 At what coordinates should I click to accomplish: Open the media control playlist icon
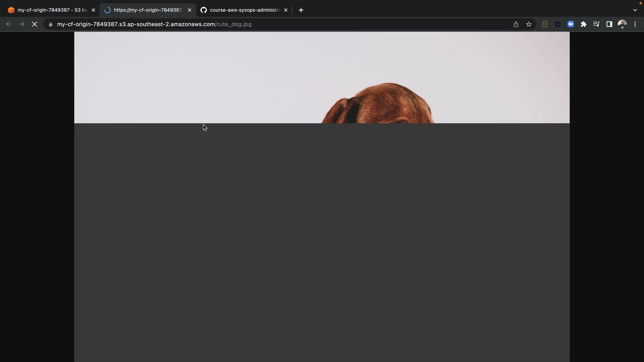[596, 24]
